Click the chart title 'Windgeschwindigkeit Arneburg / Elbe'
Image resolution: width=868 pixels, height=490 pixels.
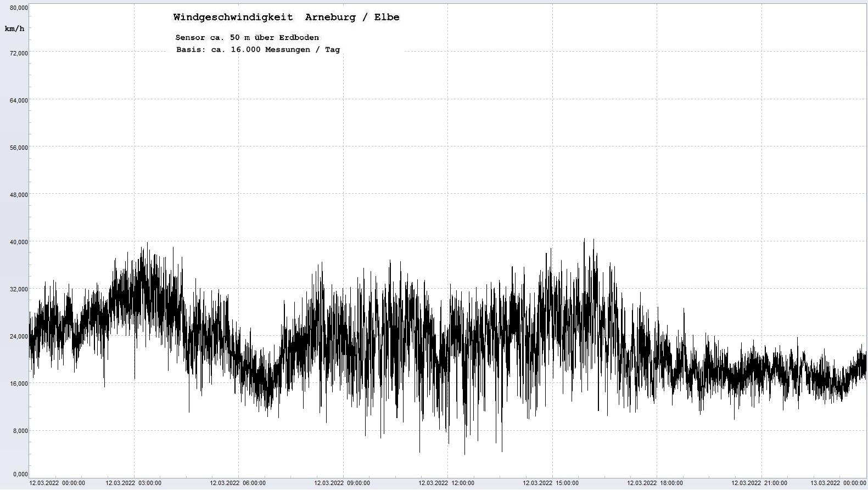pos(286,17)
